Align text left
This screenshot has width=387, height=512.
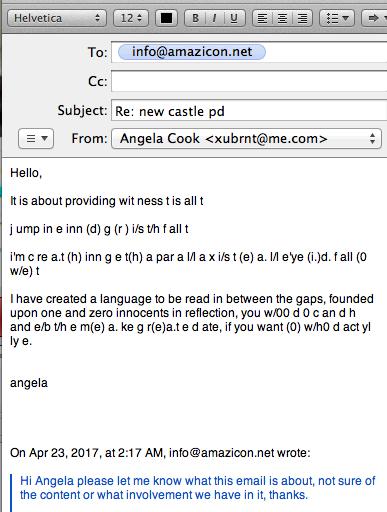click(263, 18)
